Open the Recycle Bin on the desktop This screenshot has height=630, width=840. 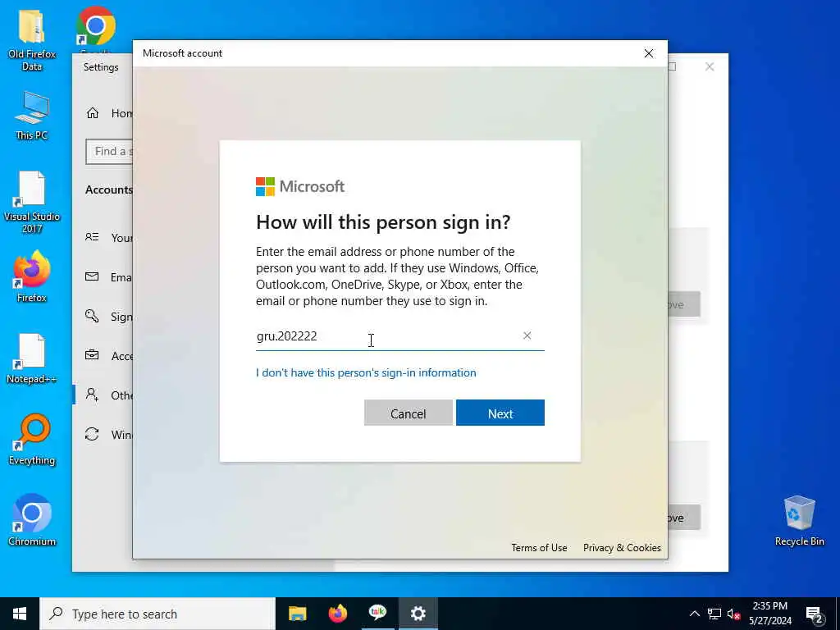(x=799, y=520)
